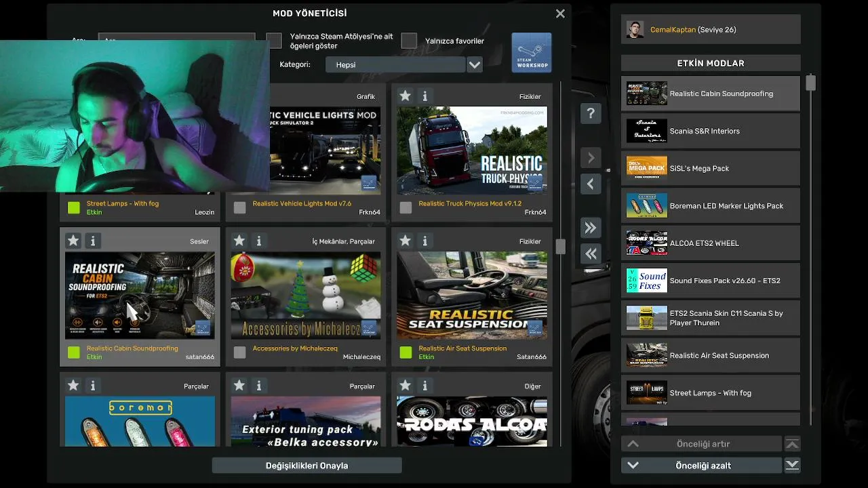Show info for the Boreman marker lights card
The height and width of the screenshot is (488, 868).
(x=93, y=386)
